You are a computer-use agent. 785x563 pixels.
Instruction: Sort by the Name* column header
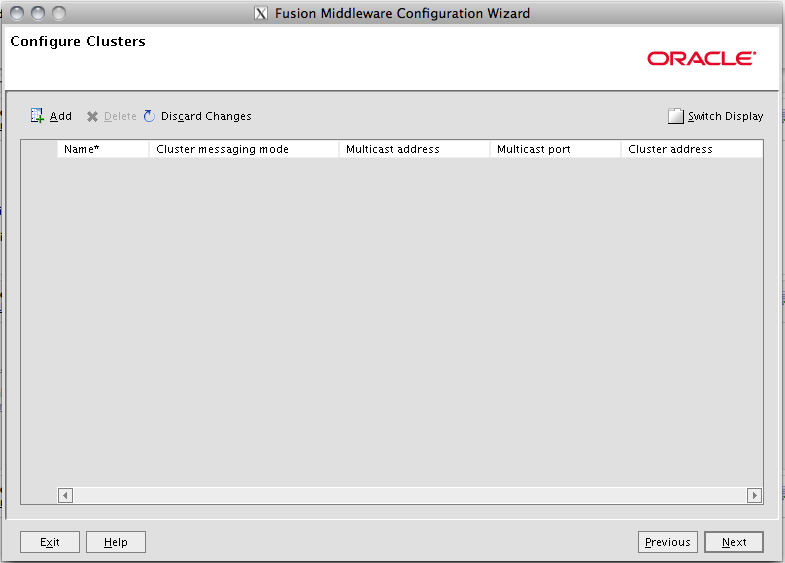point(103,149)
